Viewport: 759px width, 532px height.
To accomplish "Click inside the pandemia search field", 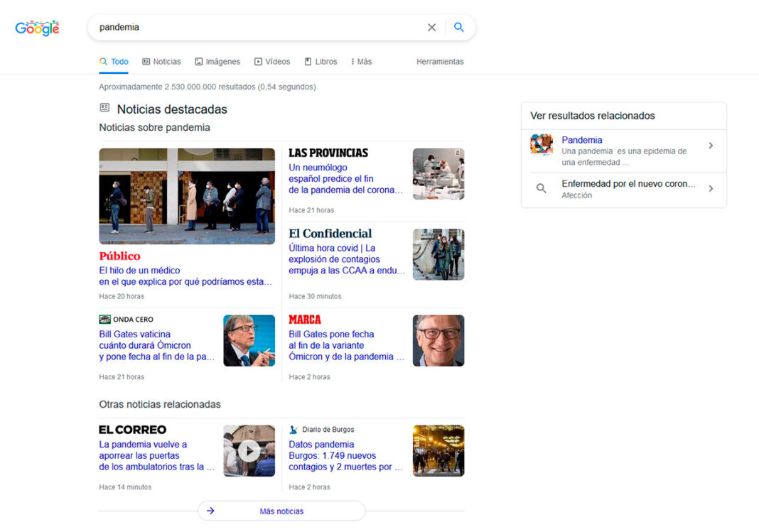I will [x=256, y=28].
